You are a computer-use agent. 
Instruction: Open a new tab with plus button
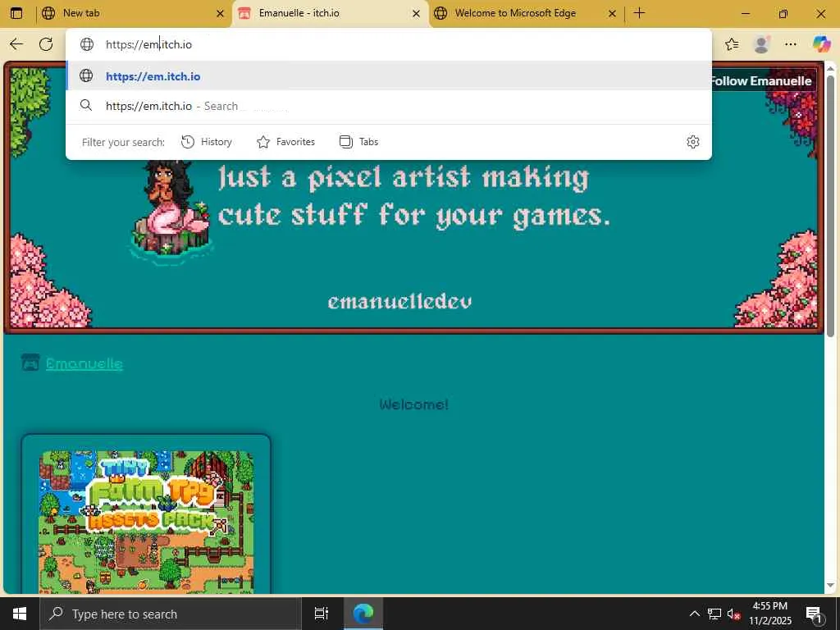click(x=639, y=13)
